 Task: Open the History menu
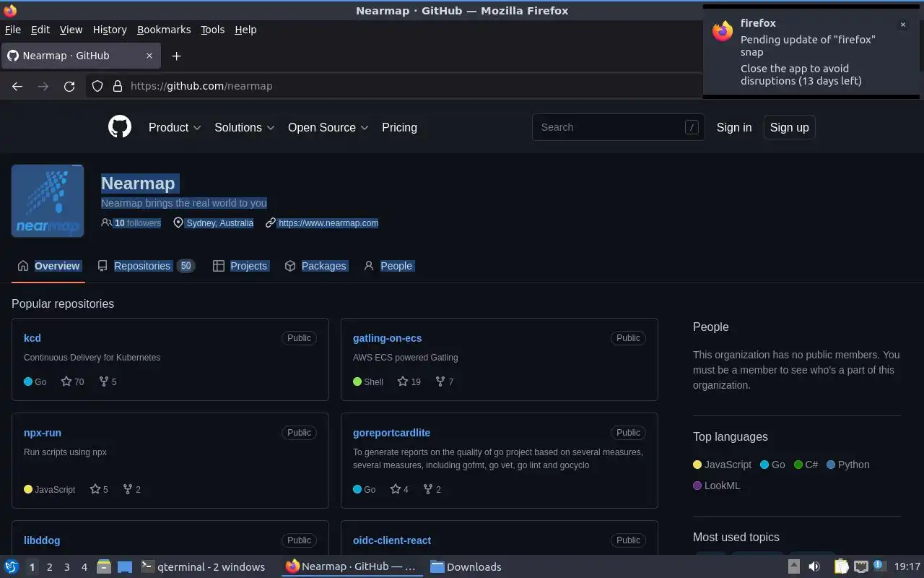pos(110,30)
